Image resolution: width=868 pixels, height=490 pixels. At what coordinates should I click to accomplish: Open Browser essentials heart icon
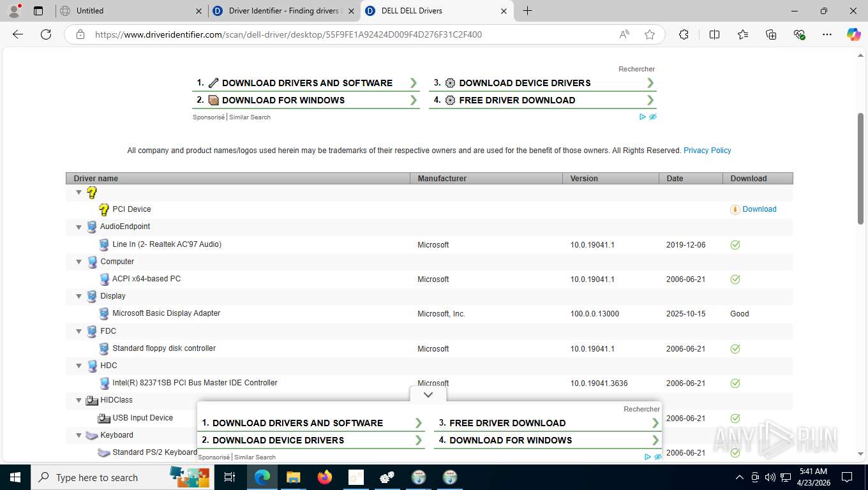[x=799, y=34]
